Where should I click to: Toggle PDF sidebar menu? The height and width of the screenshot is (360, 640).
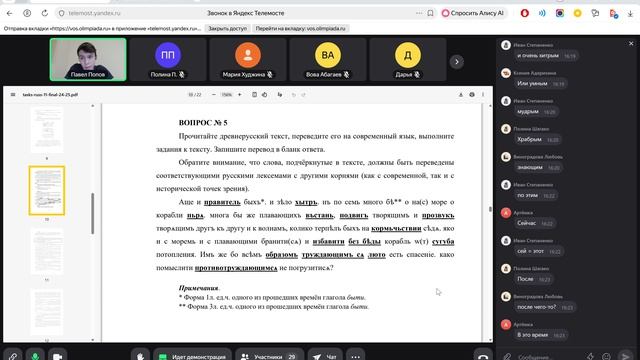click(x=13, y=95)
